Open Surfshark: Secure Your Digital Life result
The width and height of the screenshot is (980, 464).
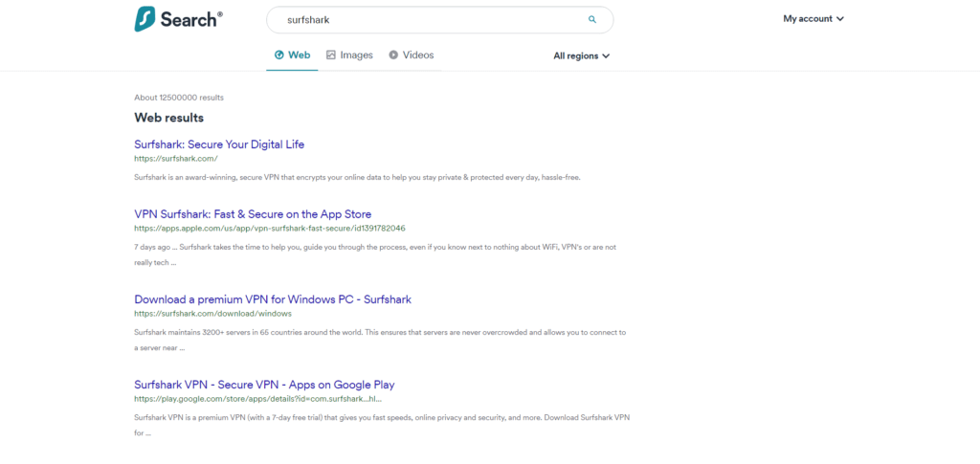pyautogui.click(x=219, y=144)
